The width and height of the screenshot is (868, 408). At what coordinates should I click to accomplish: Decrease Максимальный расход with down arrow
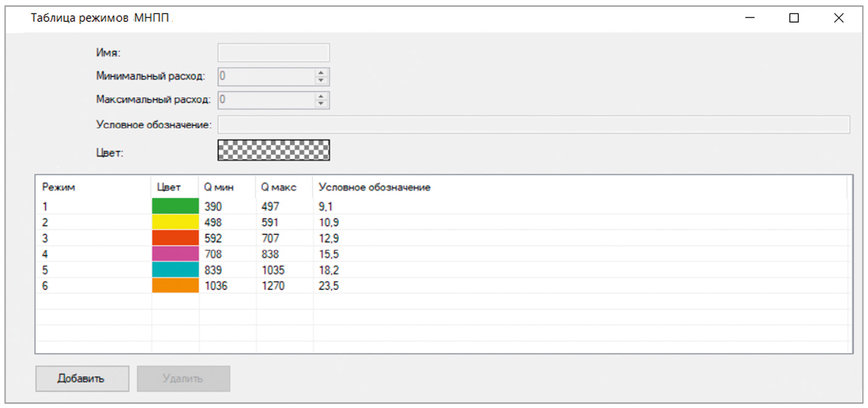tap(321, 104)
